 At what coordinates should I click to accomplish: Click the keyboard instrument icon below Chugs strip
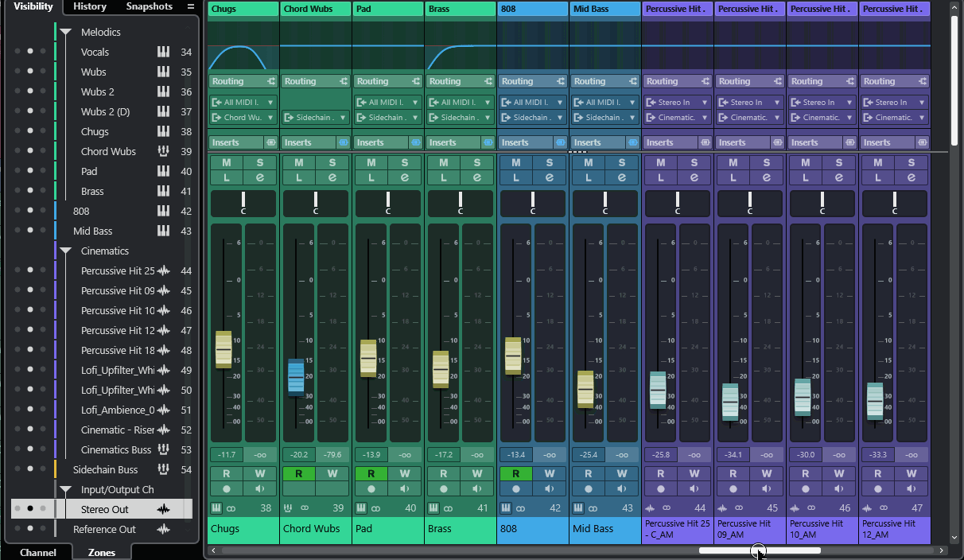click(216, 508)
